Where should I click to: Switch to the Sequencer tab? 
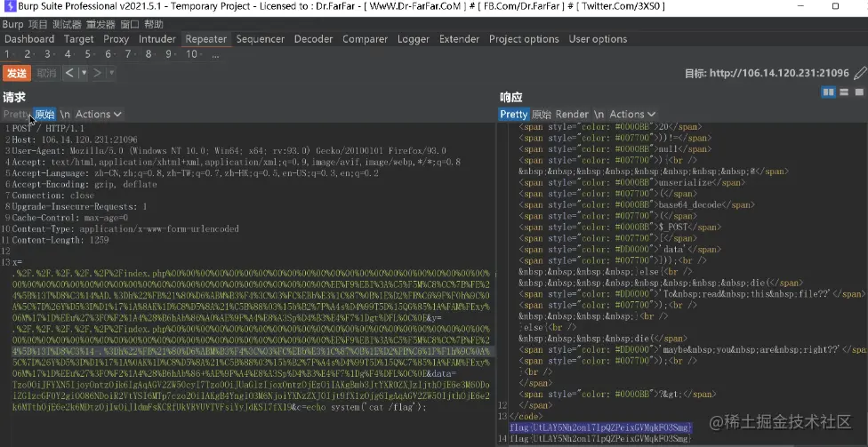(x=261, y=39)
